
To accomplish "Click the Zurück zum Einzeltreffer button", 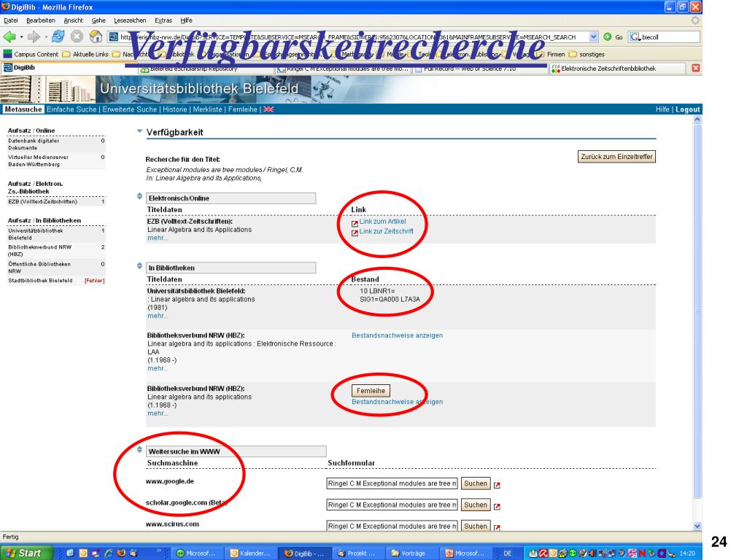I will (616, 157).
